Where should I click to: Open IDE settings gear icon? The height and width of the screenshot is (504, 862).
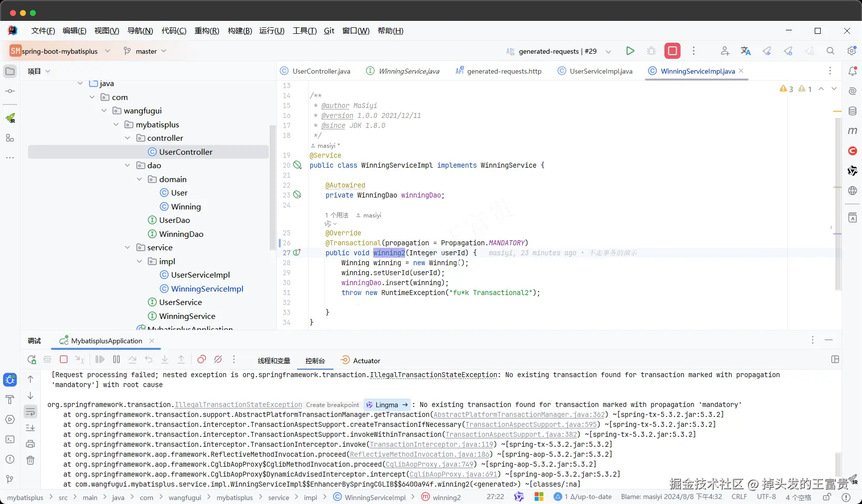coord(852,51)
